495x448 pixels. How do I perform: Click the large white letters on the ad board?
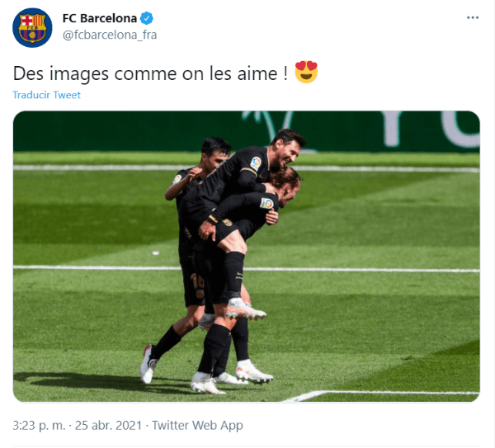431,129
